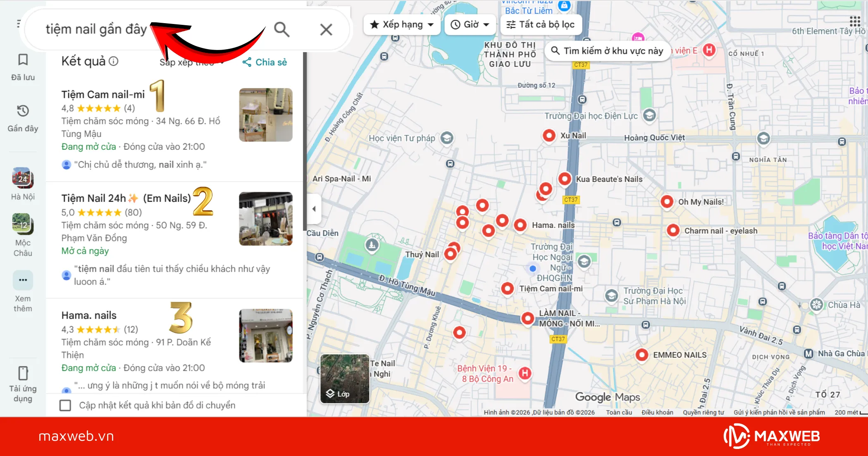Collapse the results panel with the chevron
This screenshot has height=456, width=868.
pos(313,209)
